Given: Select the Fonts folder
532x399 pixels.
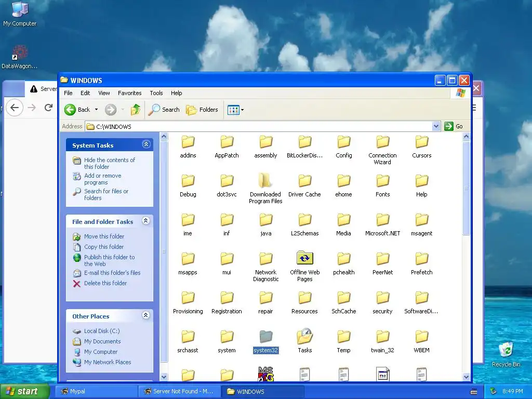Looking at the screenshot, I should 382,181.
